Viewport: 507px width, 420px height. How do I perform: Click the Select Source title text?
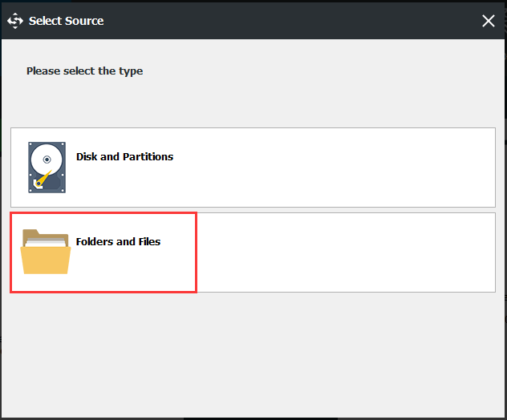tap(67, 21)
